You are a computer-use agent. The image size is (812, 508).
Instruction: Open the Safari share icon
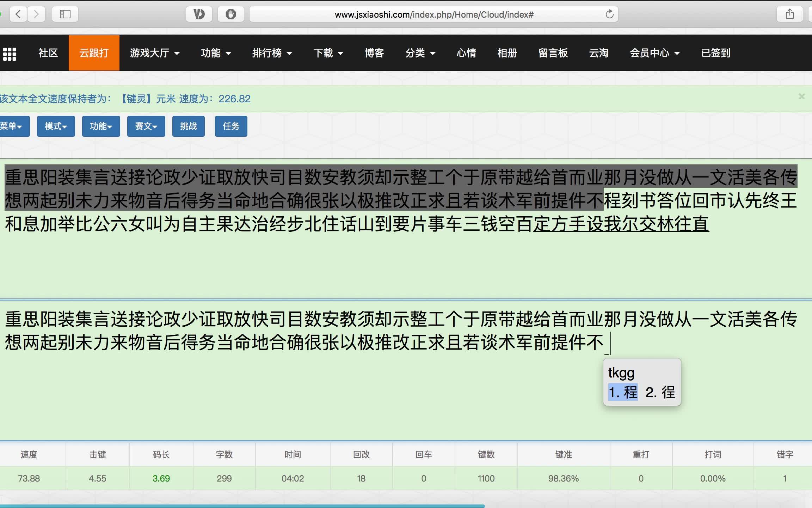point(790,14)
